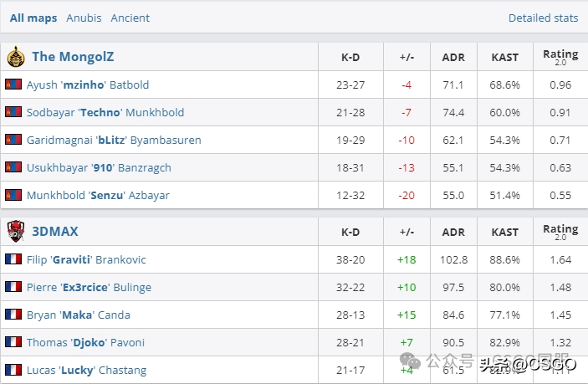The width and height of the screenshot is (588, 384).
Task: Click the flag icon beside Lucky
Action: (13, 370)
